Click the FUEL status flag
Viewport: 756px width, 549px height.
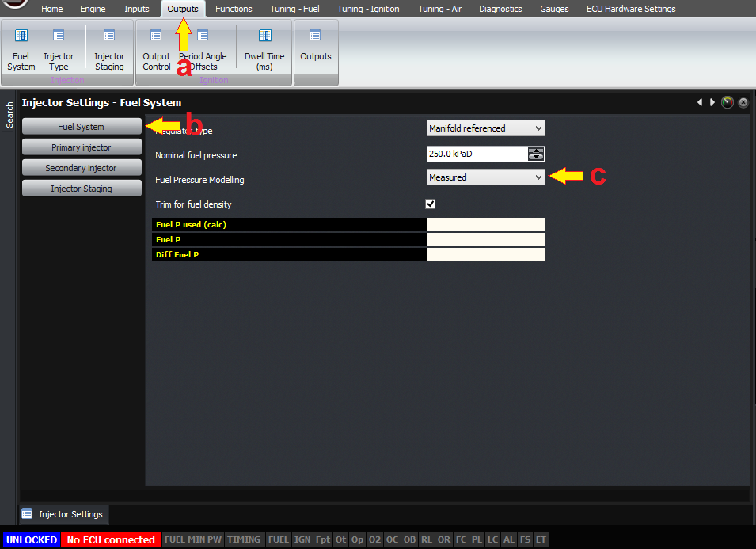pyautogui.click(x=278, y=539)
